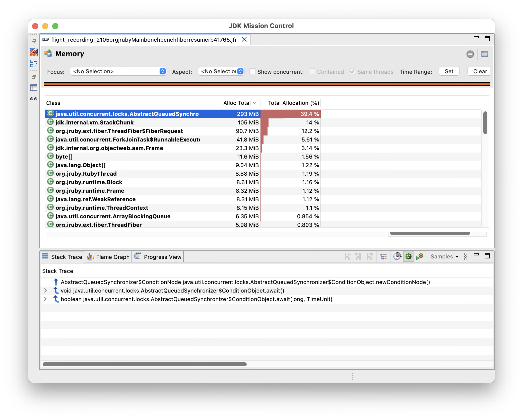The image size is (523, 420).
Task: Click the Clear time range button
Action: click(480, 72)
